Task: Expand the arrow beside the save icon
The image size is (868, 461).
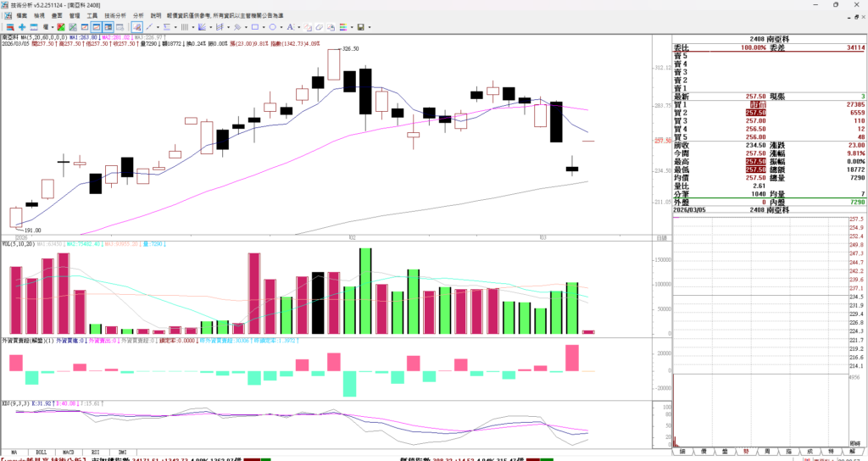Action: pos(370,27)
